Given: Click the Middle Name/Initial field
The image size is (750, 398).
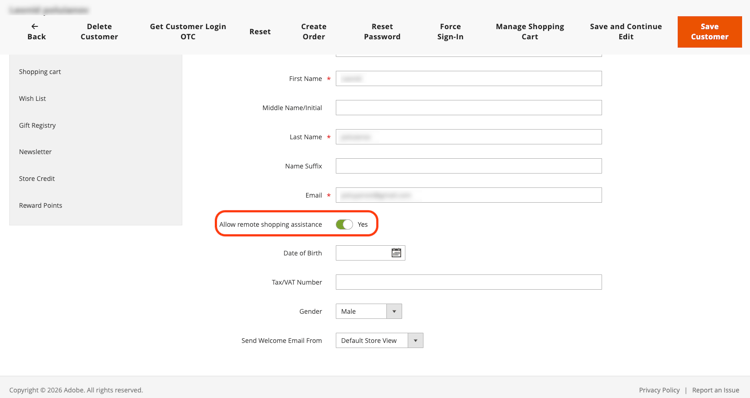Looking at the screenshot, I should (468, 108).
